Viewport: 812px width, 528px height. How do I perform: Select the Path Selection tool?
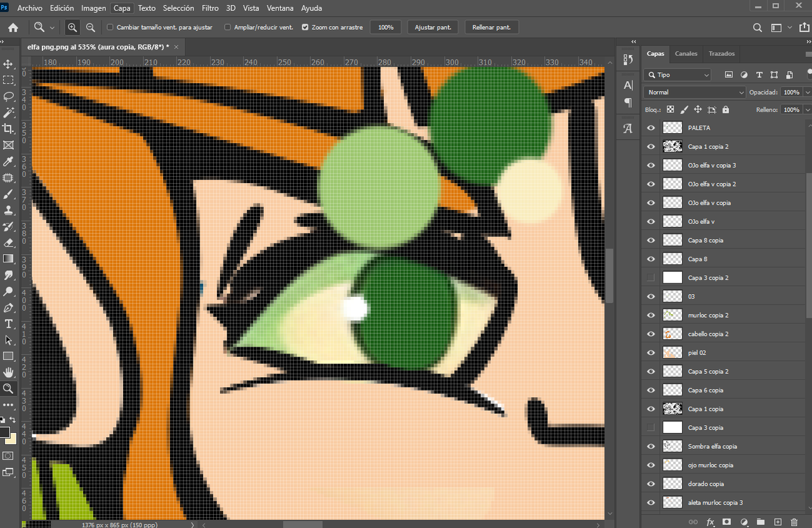[x=9, y=340]
